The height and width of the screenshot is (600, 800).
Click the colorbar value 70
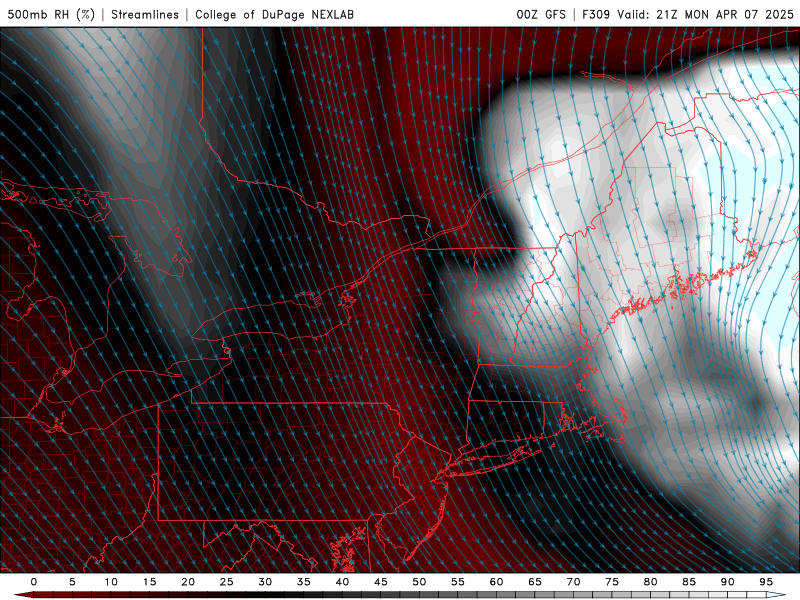[x=573, y=582]
